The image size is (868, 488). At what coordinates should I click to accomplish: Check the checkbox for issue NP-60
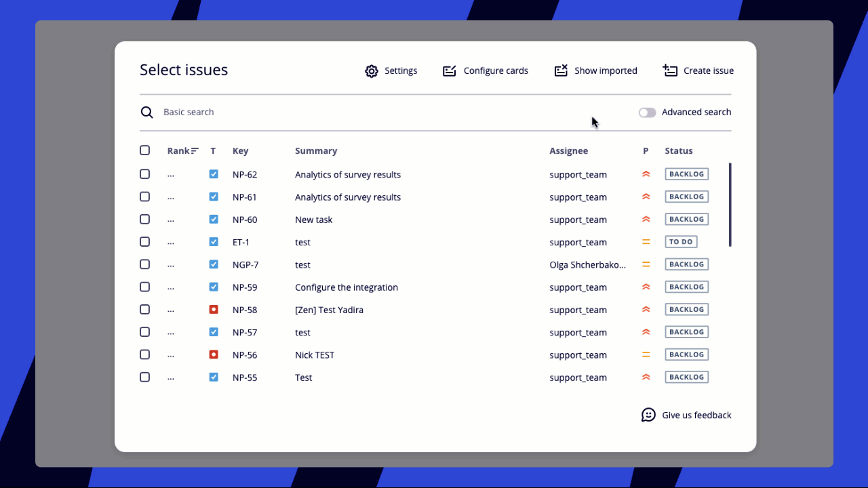144,219
